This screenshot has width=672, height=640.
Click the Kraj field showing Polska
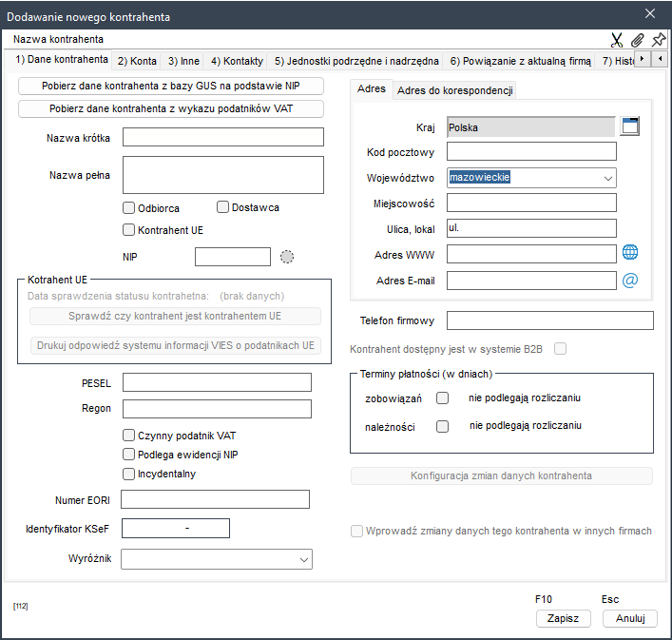click(x=531, y=126)
